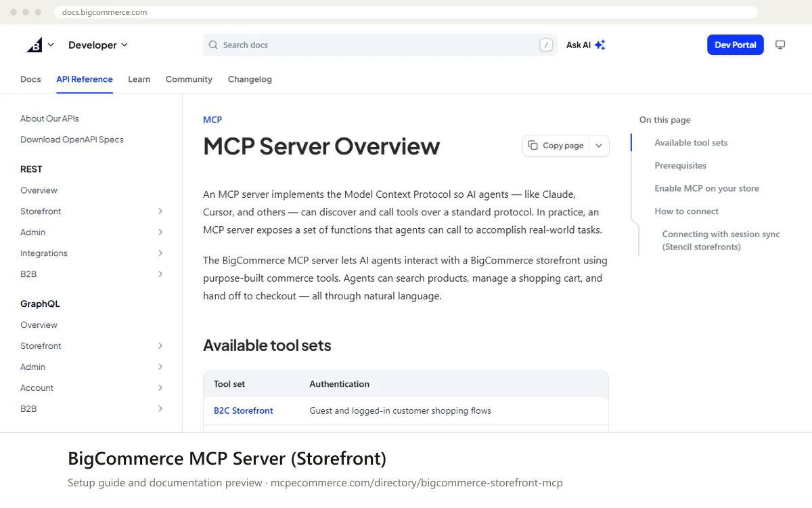Click the Dev Portal button
Viewport: 812px width, 508px height.
(735, 45)
